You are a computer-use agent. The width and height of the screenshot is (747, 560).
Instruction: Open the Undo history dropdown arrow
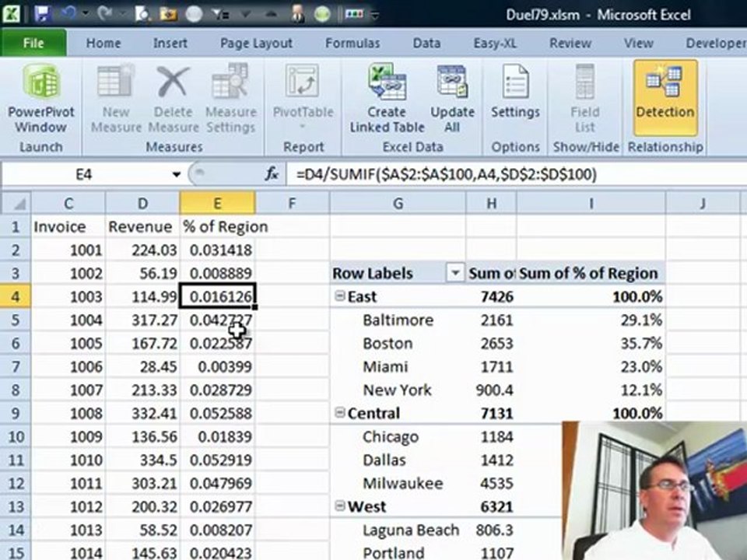pos(86,14)
